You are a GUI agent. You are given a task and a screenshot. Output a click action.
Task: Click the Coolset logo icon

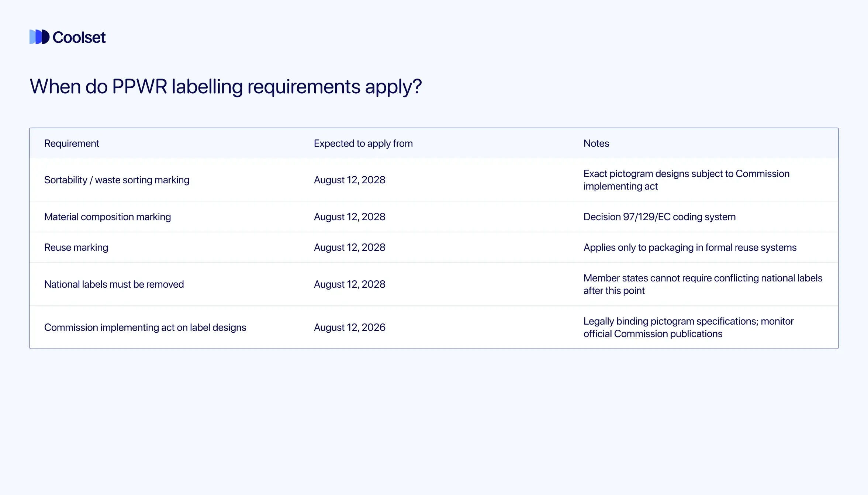point(39,37)
